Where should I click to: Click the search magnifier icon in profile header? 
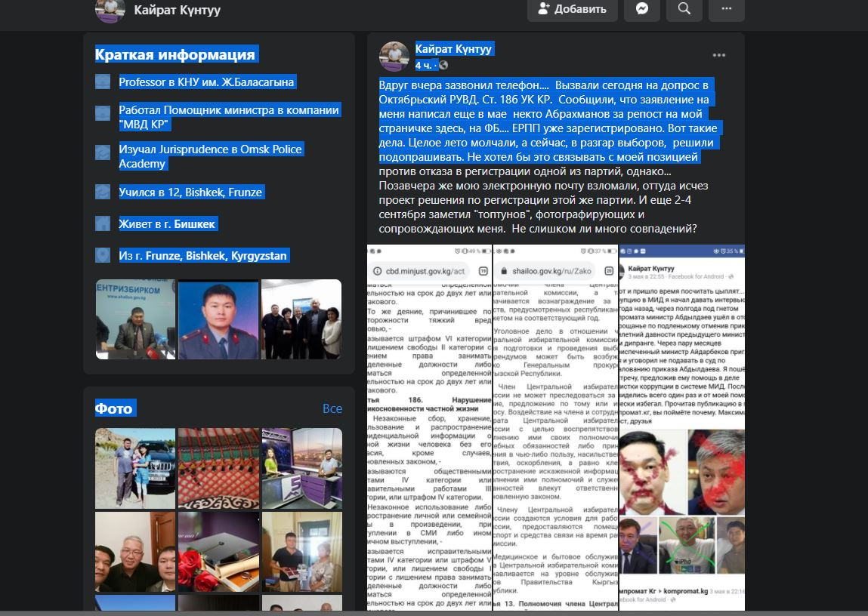point(684,9)
